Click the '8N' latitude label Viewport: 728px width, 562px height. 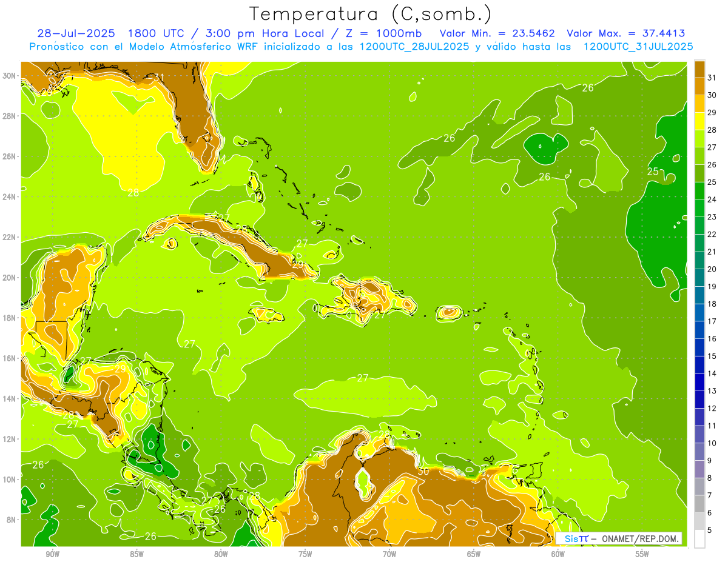tap(12, 520)
